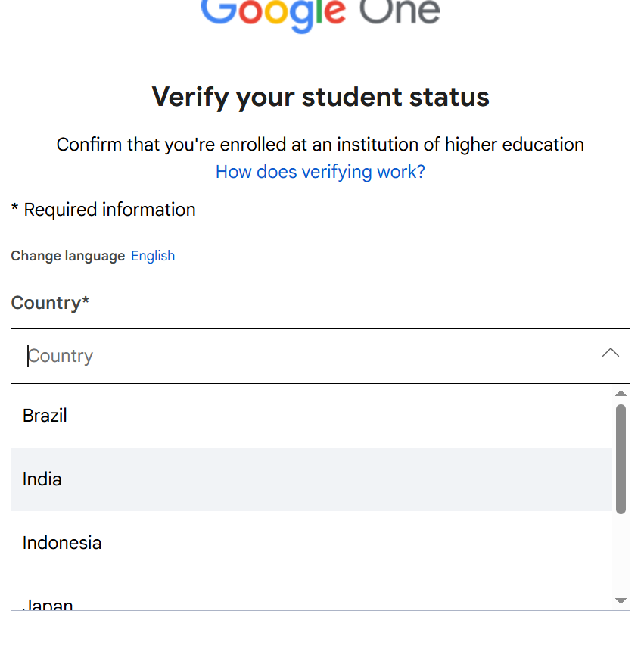The height and width of the screenshot is (658, 644).
Task: Choose India in the country list
Action: click(42, 479)
